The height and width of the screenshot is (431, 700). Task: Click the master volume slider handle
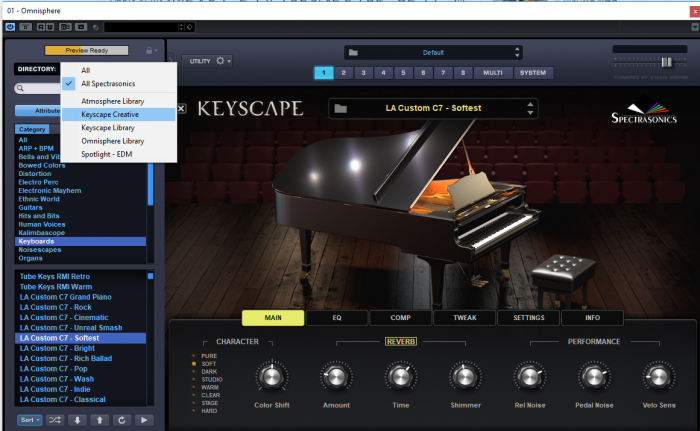pos(666,62)
